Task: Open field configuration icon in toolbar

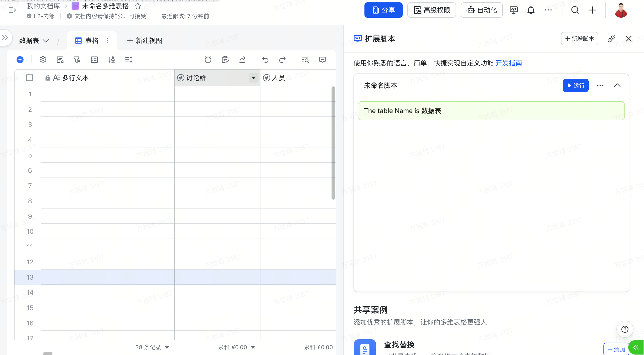Action: point(60,60)
